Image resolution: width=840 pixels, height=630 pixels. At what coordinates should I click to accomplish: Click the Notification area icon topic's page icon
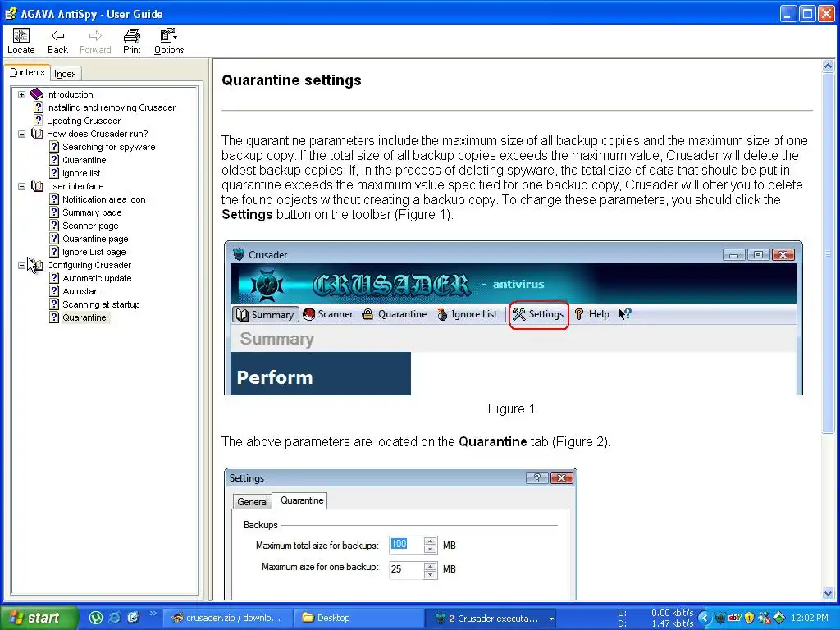pyautogui.click(x=54, y=199)
